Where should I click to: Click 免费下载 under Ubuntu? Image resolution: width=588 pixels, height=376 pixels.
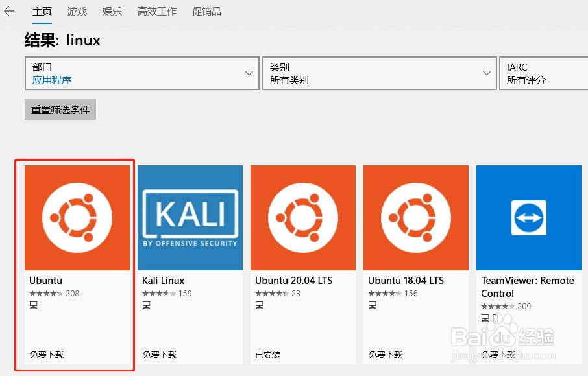[x=47, y=355]
